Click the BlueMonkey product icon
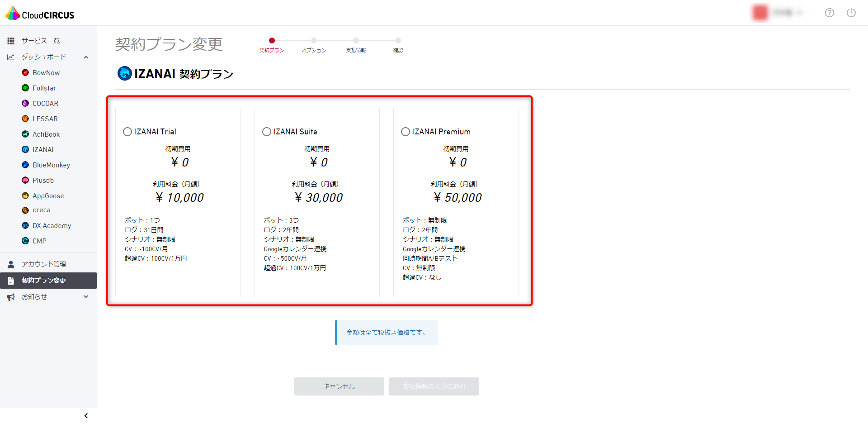The height and width of the screenshot is (424, 868). [25, 165]
